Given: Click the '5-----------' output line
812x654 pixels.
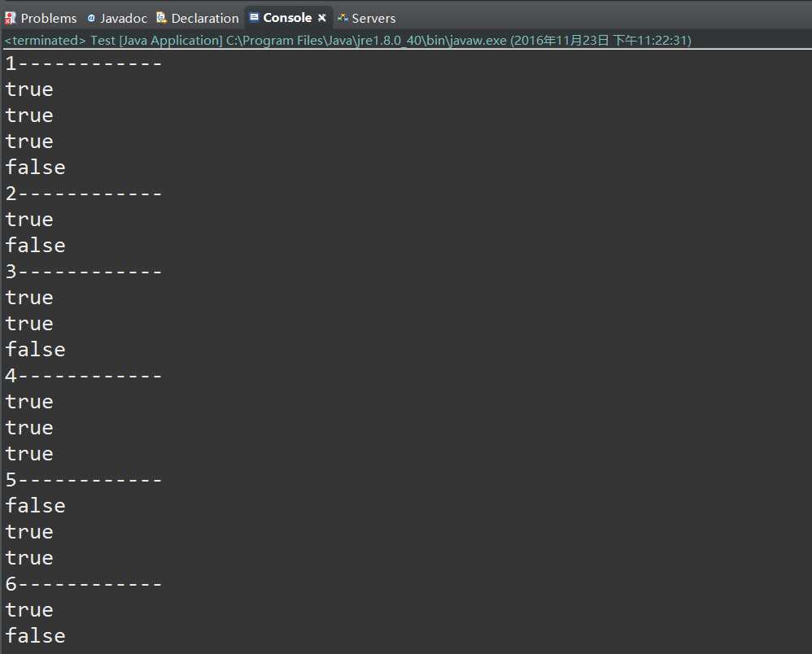Looking at the screenshot, I should pos(83,480).
